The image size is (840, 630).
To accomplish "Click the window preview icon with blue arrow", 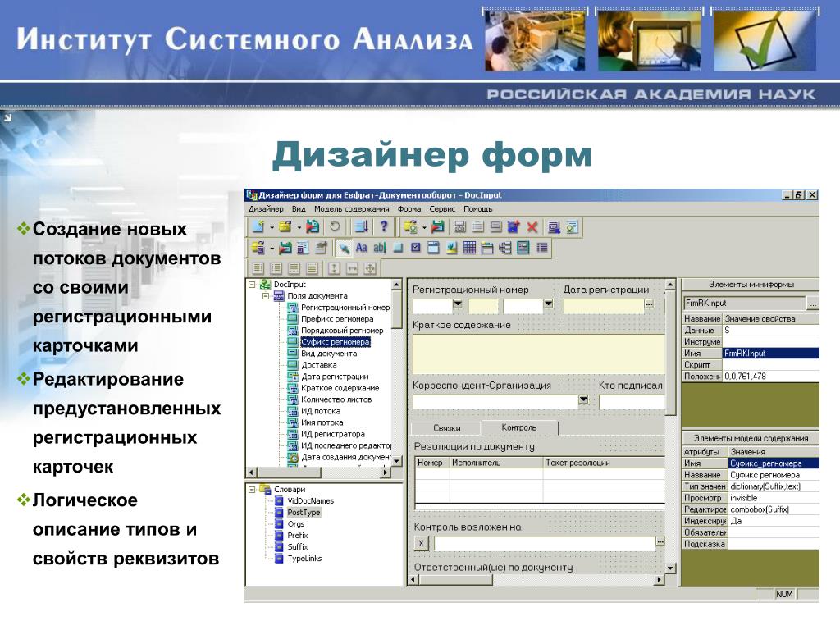I will click(554, 227).
